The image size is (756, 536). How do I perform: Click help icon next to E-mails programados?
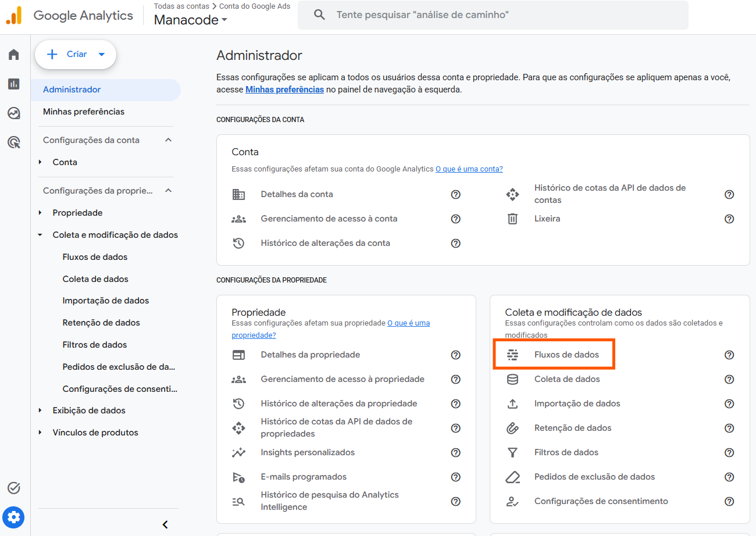pos(456,477)
